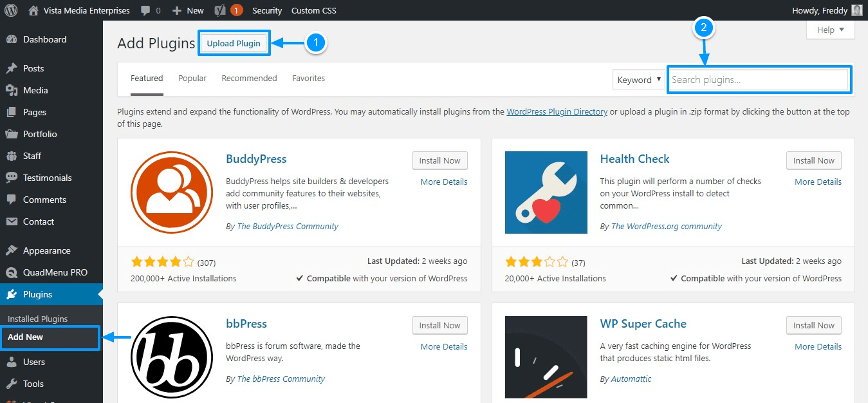This screenshot has width=868, height=403.
Task: View More Details for BuddyPress
Action: [x=444, y=182]
